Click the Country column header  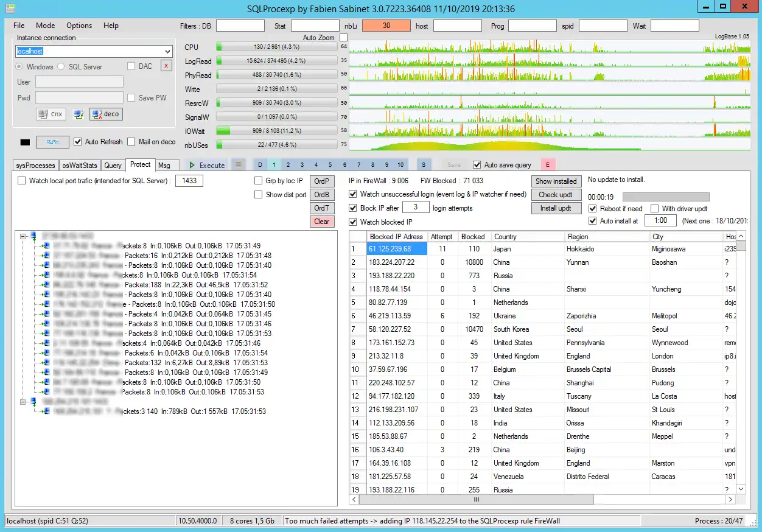[528, 237]
